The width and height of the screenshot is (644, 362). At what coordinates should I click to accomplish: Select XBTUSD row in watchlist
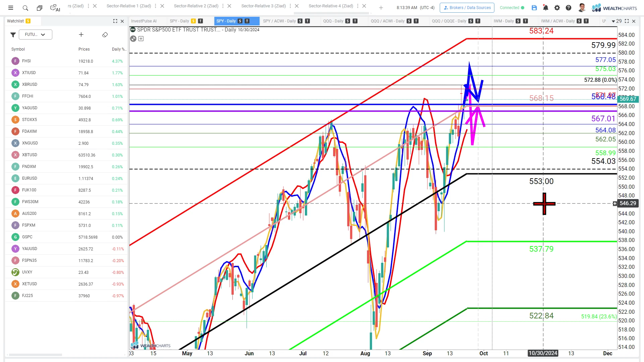coord(66,155)
